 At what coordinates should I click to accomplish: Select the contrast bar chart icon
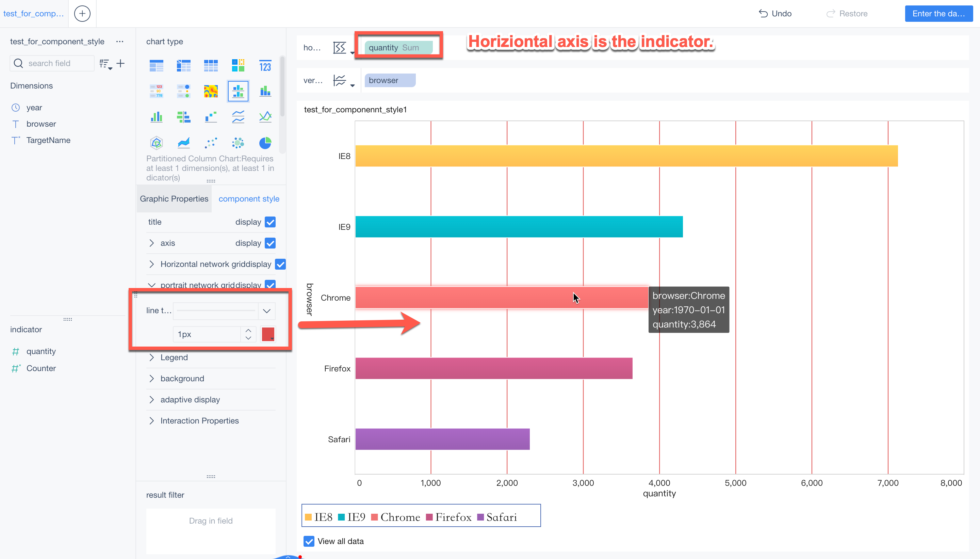click(183, 117)
